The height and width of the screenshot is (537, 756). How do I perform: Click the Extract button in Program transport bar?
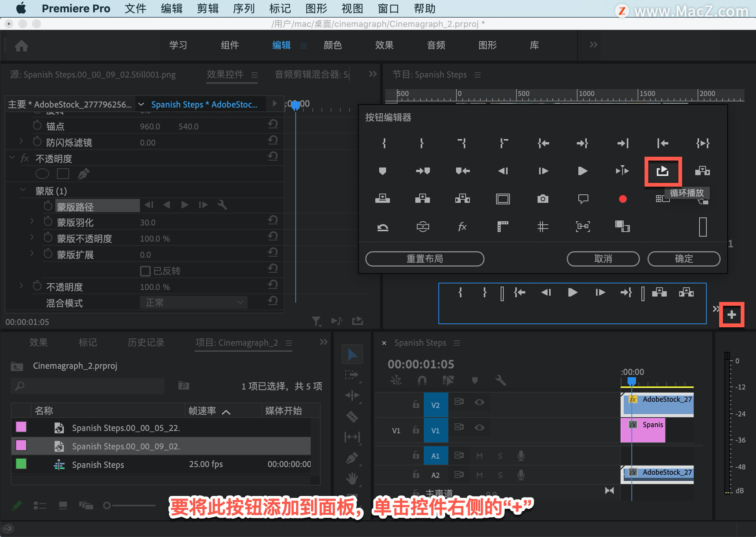(686, 292)
